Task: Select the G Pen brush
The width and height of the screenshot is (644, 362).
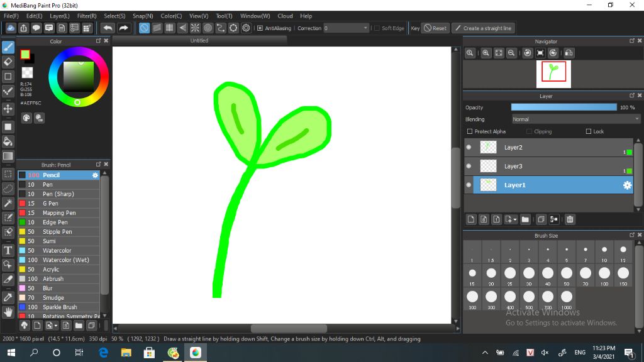Action: 59,203
